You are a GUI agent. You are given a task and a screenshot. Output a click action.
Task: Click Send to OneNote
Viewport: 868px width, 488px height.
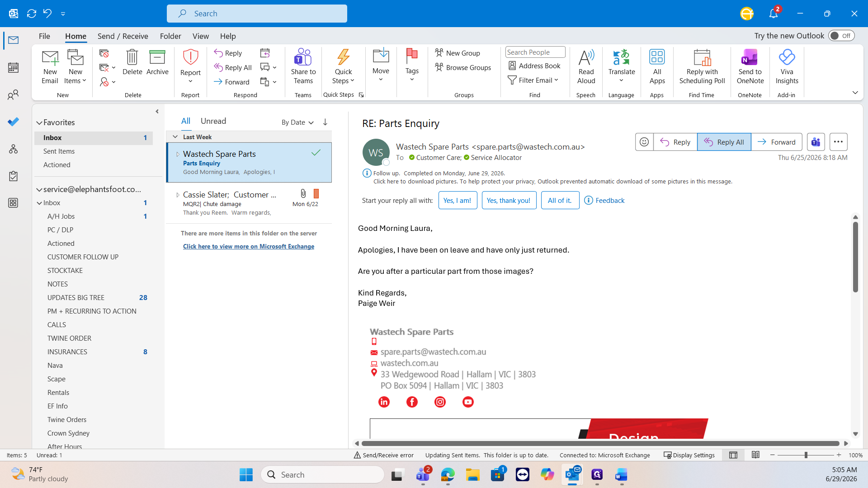point(750,67)
